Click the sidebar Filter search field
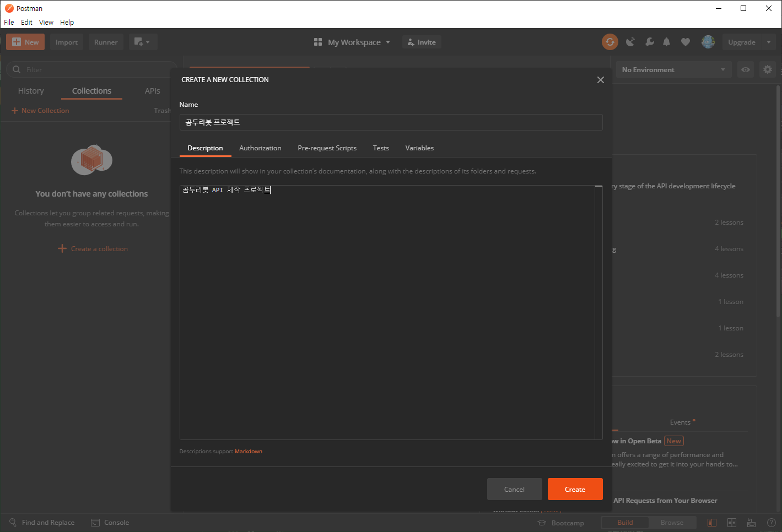The image size is (782, 532). click(91, 69)
